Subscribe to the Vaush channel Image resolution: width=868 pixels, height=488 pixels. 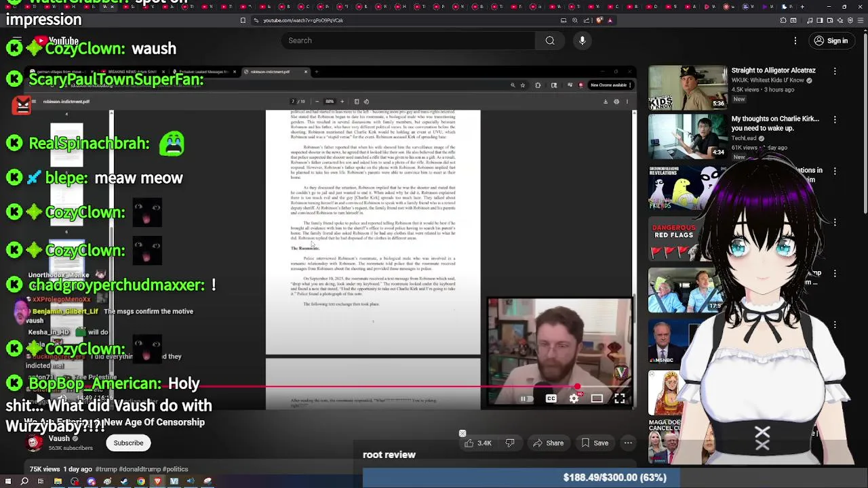pos(128,443)
